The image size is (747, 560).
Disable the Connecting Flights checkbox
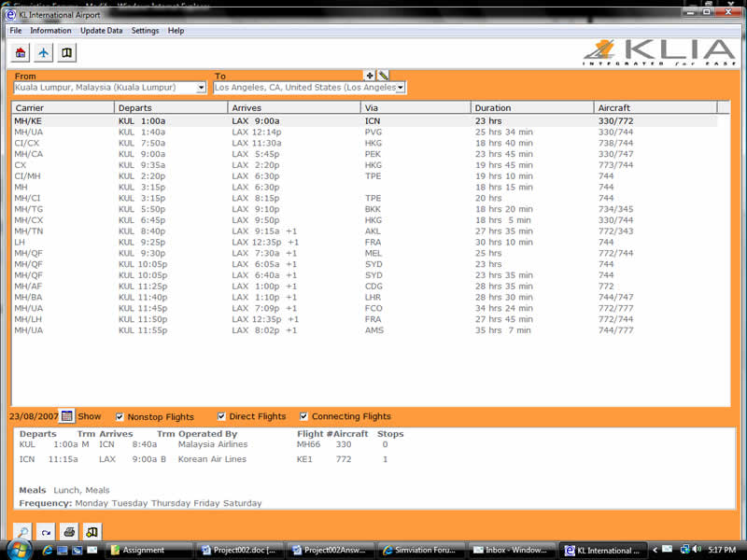[x=304, y=416]
